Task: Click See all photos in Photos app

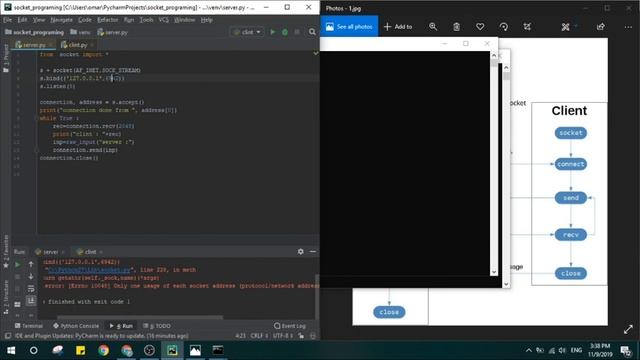Action: [x=349, y=27]
